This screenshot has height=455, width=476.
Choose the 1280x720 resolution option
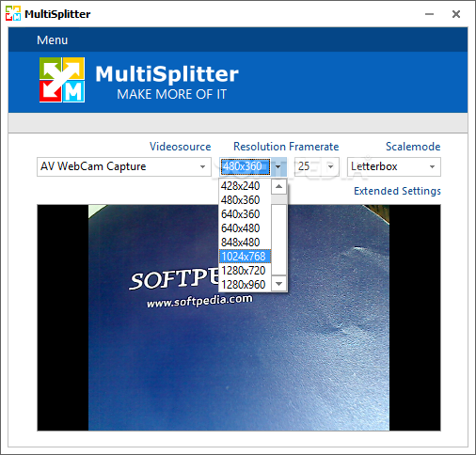(x=245, y=271)
